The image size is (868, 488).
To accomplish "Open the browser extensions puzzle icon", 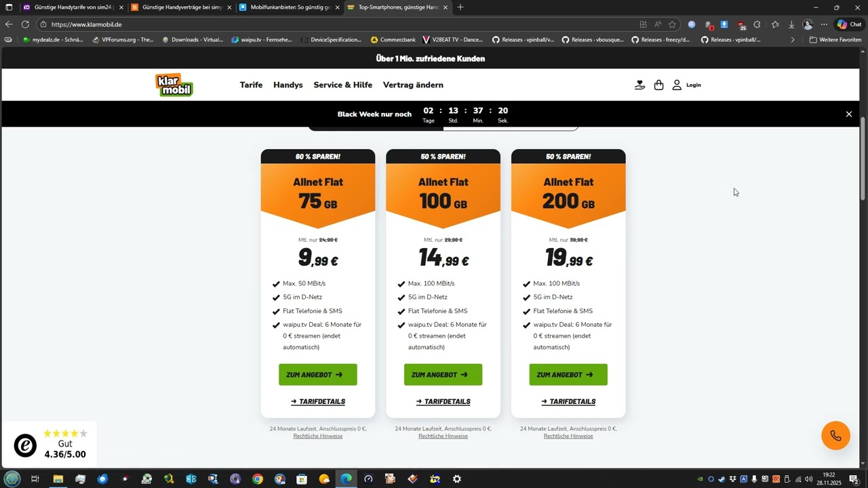I will pyautogui.click(x=757, y=24).
